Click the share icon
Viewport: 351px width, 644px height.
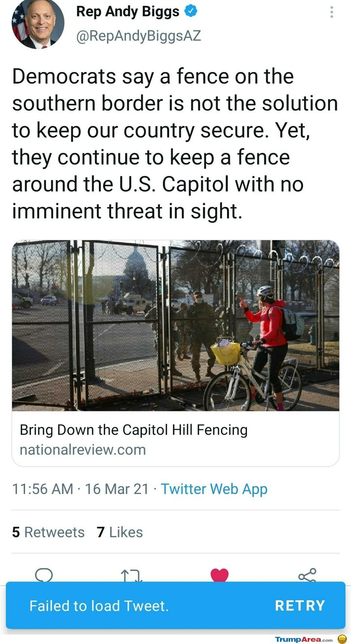307,575
